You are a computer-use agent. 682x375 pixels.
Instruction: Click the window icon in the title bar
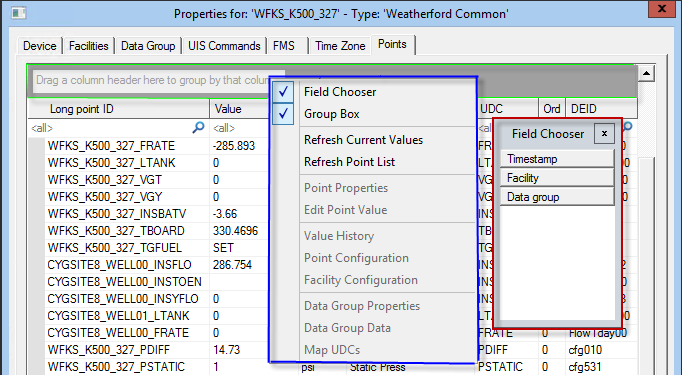click(18, 13)
